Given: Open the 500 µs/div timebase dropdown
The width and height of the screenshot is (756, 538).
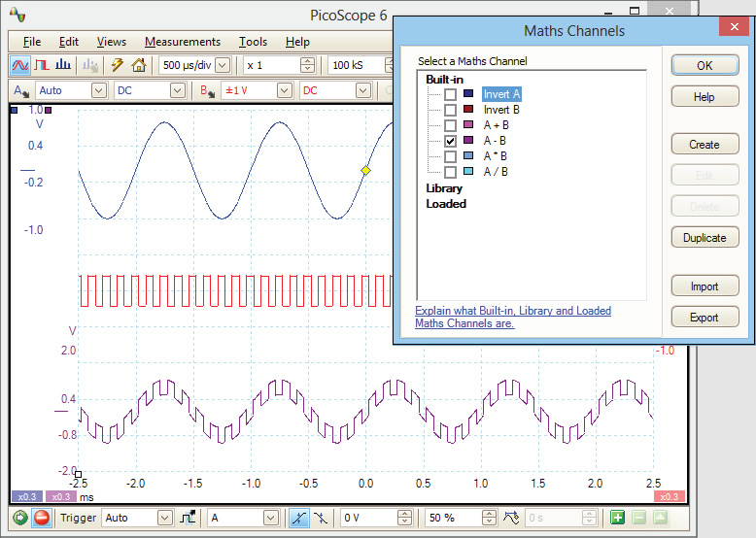Looking at the screenshot, I should pos(223,65).
